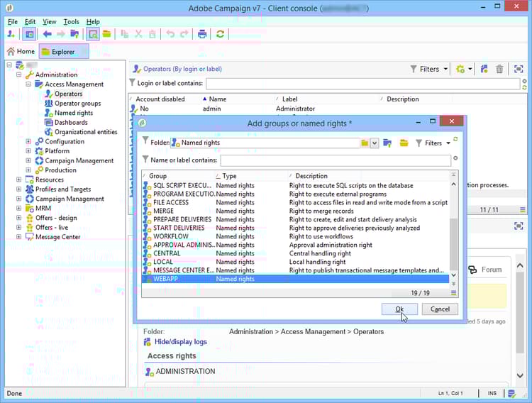Open the View menu
Image resolution: width=532 pixels, height=403 pixels.
(49, 22)
